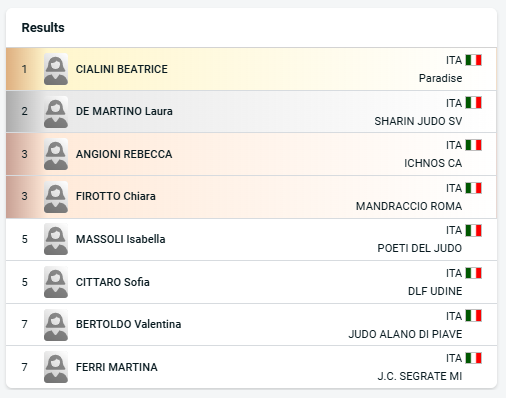Click De Martino Laura's avatar icon
The height and width of the screenshot is (398, 506).
56,112
